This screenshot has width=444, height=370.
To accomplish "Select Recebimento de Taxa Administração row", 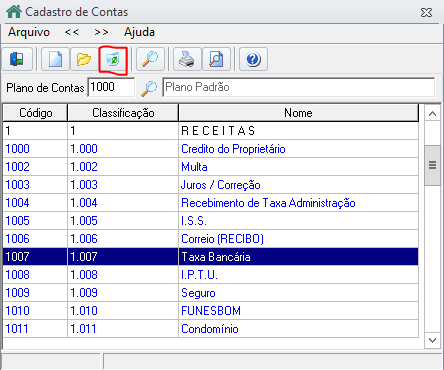I will [211, 203].
